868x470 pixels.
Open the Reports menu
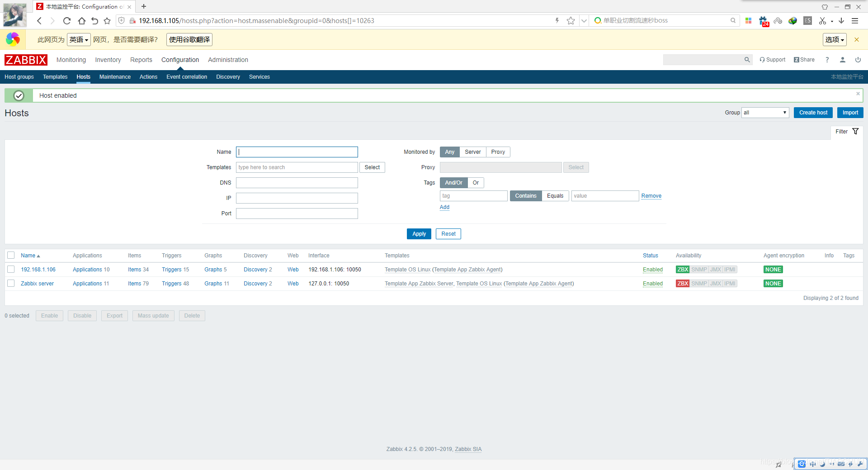tap(141, 60)
